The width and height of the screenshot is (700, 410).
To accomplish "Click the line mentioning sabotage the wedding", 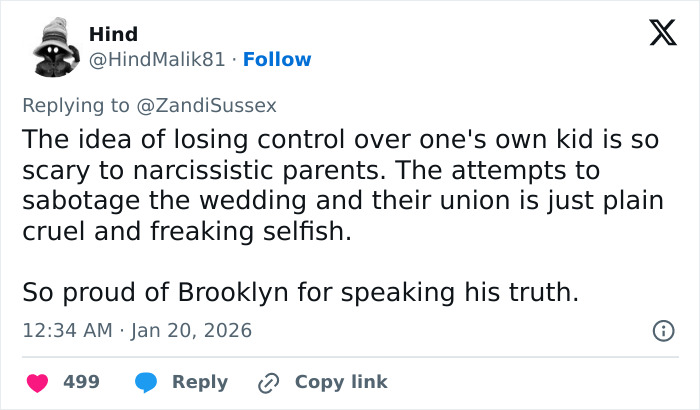I will 342,200.
